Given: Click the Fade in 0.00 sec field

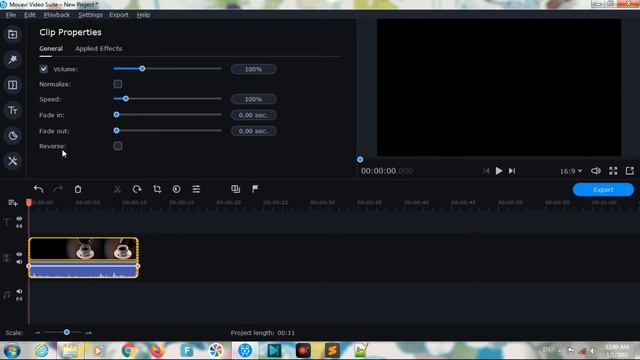Looking at the screenshot, I should point(253,115).
